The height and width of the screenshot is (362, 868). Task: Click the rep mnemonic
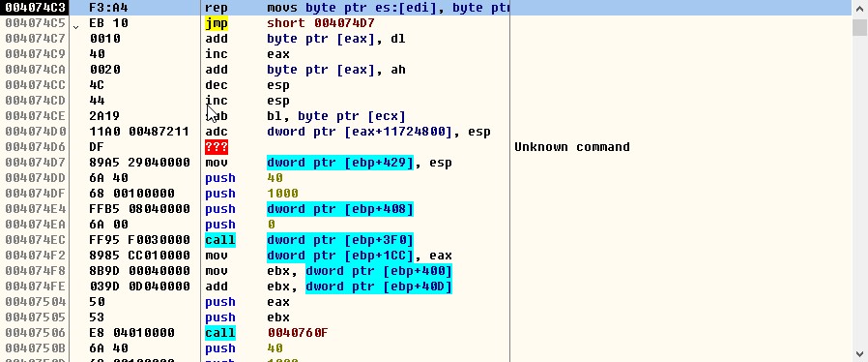pos(217,8)
